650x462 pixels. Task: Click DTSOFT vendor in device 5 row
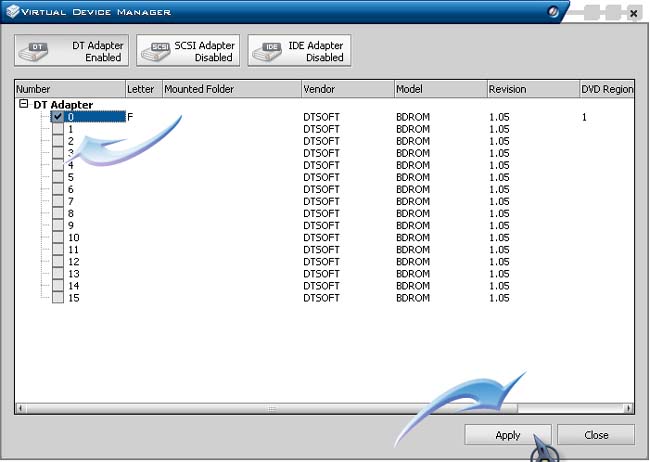point(321,178)
